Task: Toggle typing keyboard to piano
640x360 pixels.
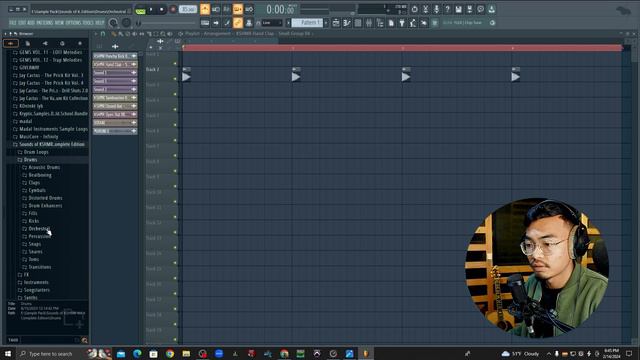Action: pos(205,23)
